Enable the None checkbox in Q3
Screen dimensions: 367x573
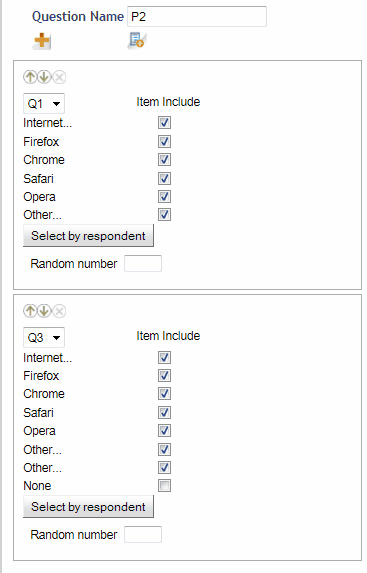(x=164, y=486)
